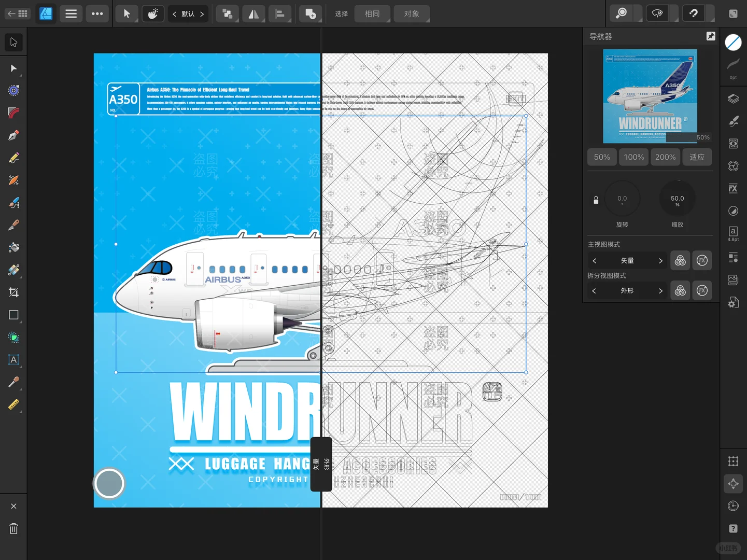This screenshot has width=747, height=560.
Task: Select the Pen tool
Action: 13,135
